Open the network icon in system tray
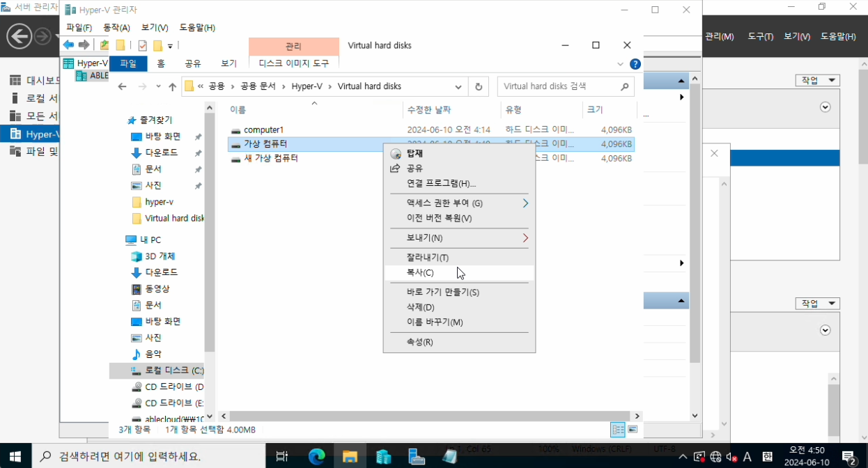868x468 pixels. tap(715, 457)
